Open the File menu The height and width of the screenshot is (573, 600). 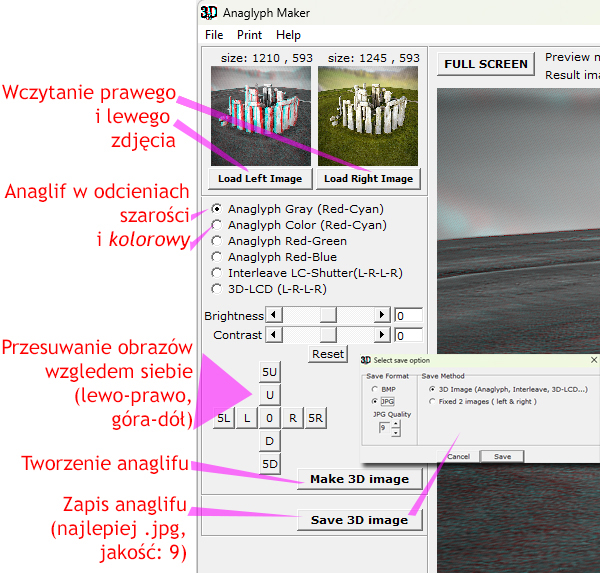pos(214,35)
